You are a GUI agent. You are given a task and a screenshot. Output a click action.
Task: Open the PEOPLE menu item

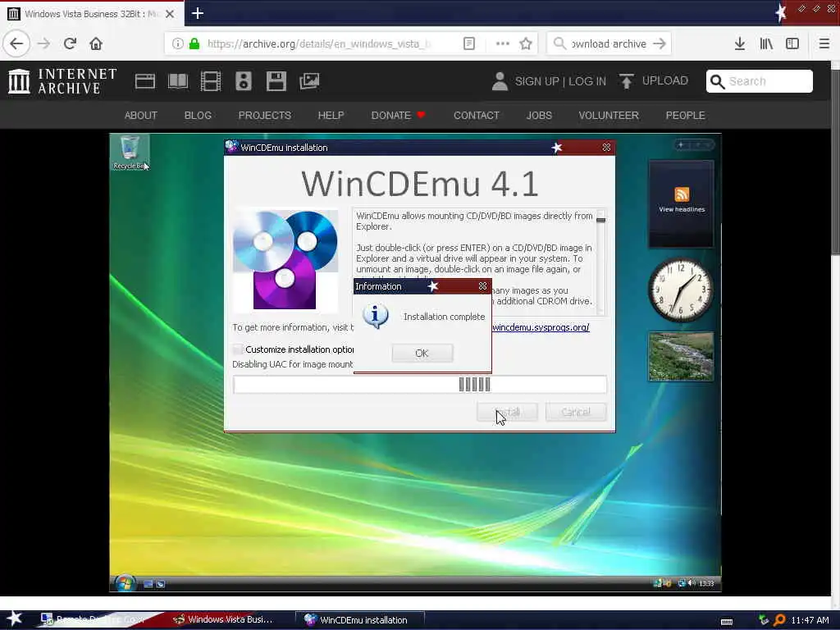pos(685,115)
